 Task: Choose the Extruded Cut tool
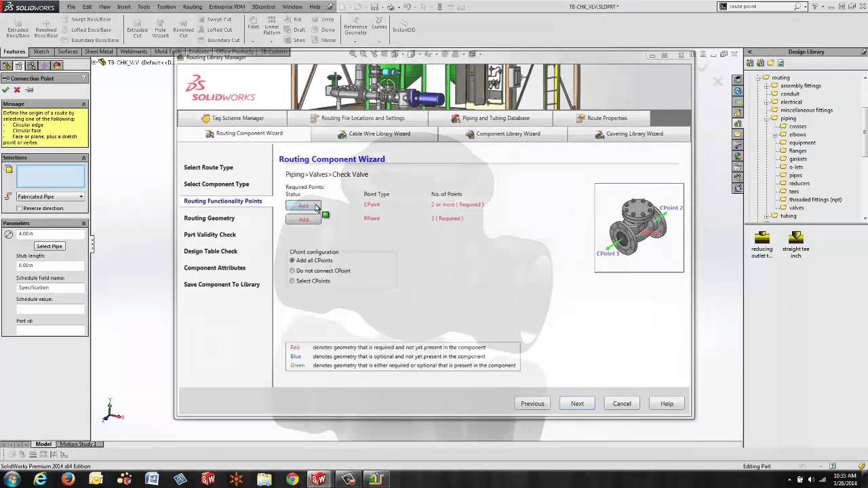coord(137,28)
